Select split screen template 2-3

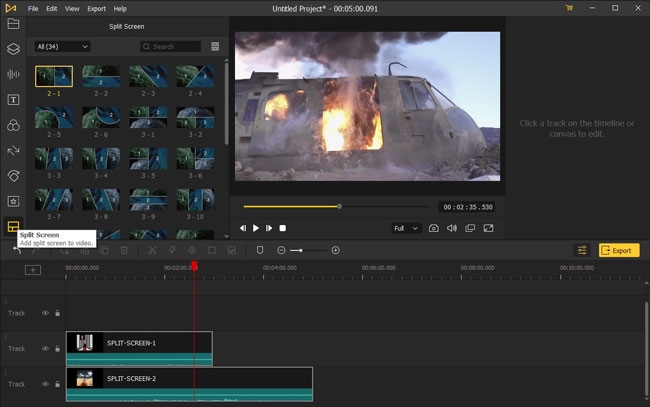point(148,76)
